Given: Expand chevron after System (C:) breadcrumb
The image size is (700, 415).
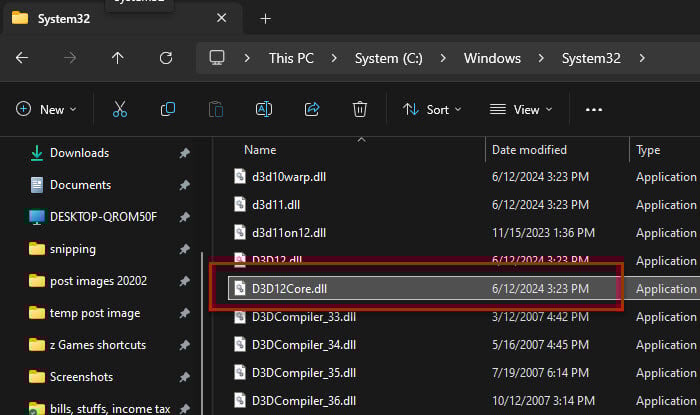Looking at the screenshot, I should point(443,58).
